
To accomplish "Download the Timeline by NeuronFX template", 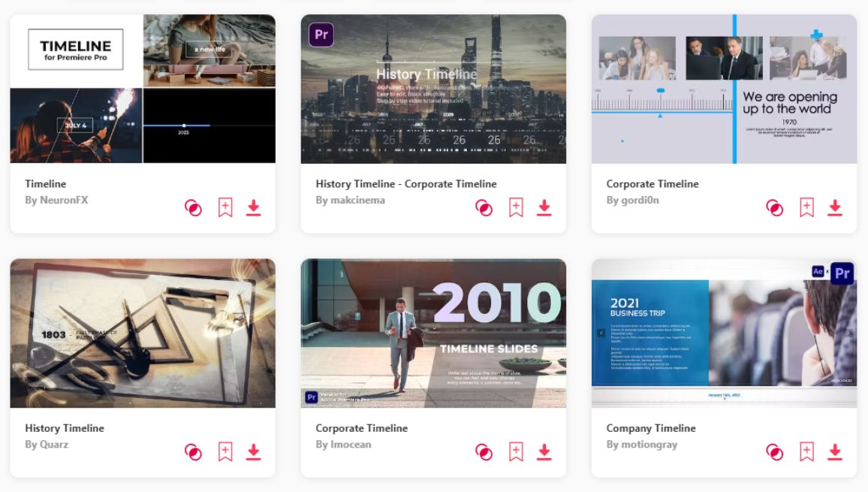I will pos(254,207).
